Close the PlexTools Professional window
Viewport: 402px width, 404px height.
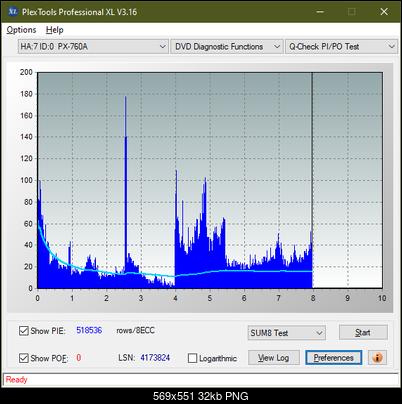point(384,12)
